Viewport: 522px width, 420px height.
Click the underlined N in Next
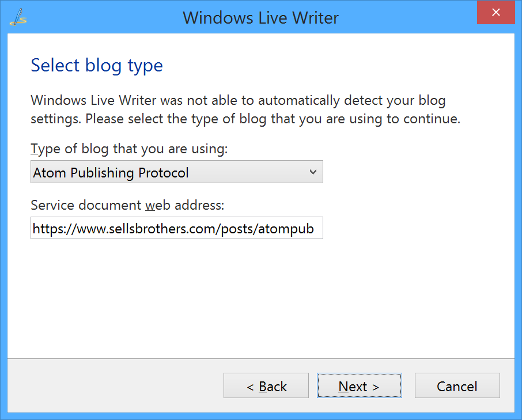[343, 387]
